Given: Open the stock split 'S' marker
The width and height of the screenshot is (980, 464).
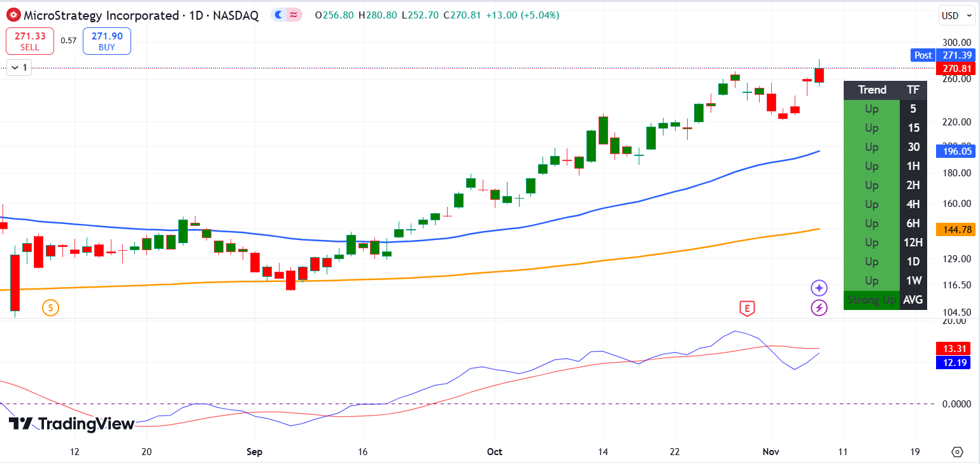Looking at the screenshot, I should point(50,308).
